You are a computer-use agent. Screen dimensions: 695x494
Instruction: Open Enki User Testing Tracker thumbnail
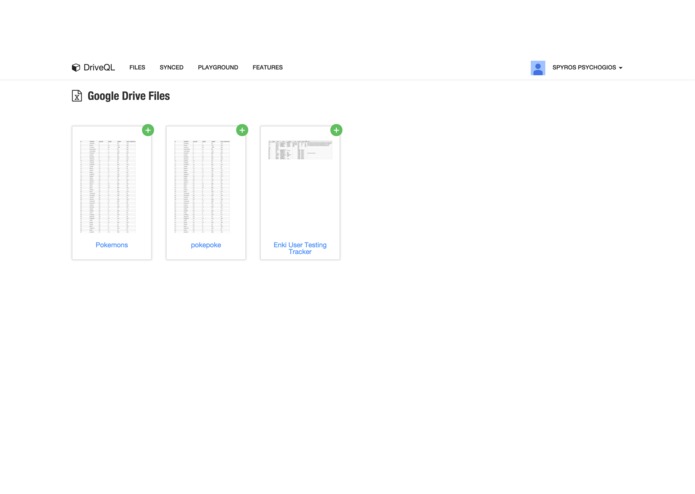(300, 150)
